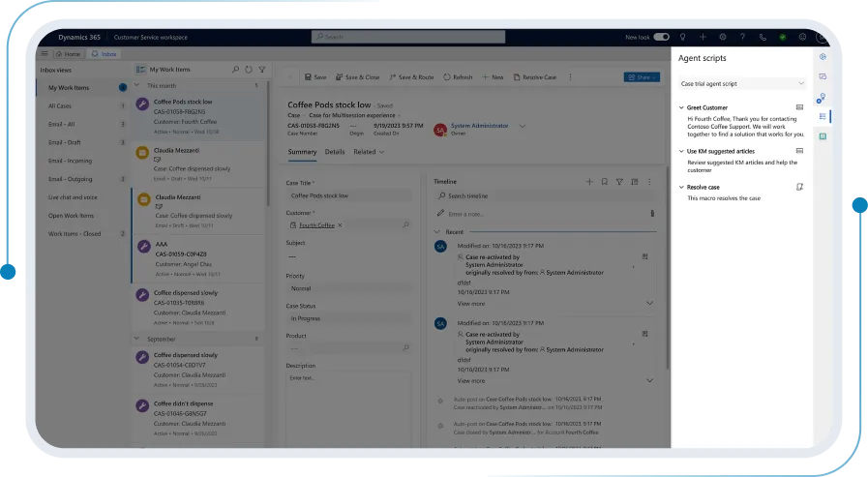The image size is (868, 477).
Task: Click the timeline bookmark icon
Action: [605, 182]
